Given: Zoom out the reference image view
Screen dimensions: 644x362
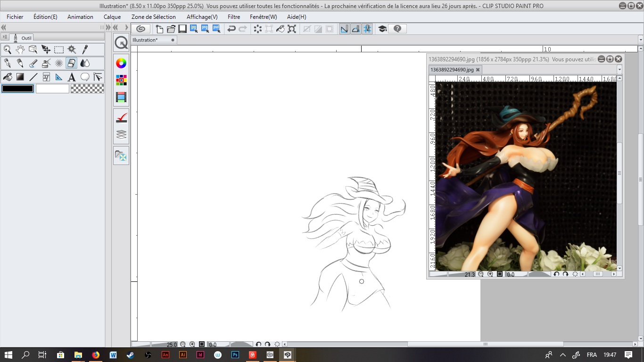Looking at the screenshot, I should pyautogui.click(x=481, y=274).
